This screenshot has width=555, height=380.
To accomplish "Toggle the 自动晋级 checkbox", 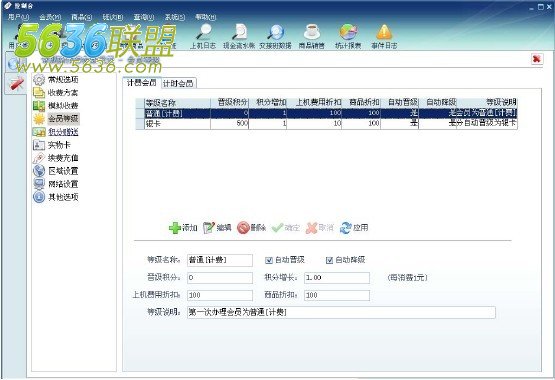I will click(x=269, y=260).
